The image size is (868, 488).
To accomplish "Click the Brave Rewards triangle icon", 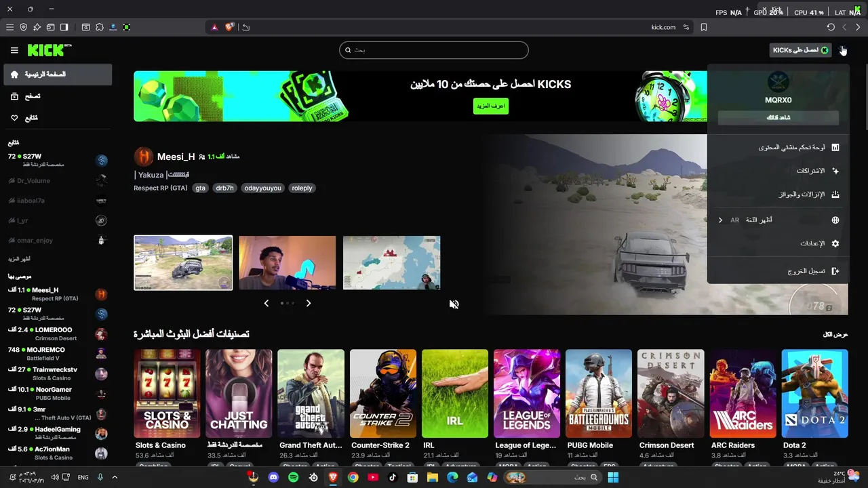I will [x=214, y=27].
